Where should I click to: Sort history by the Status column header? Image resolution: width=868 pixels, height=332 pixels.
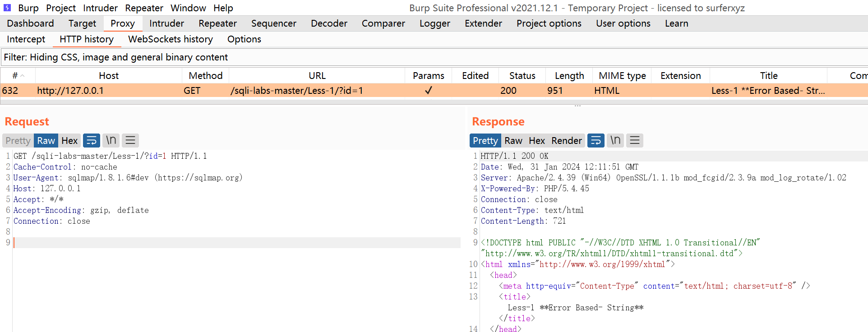tap(522, 76)
